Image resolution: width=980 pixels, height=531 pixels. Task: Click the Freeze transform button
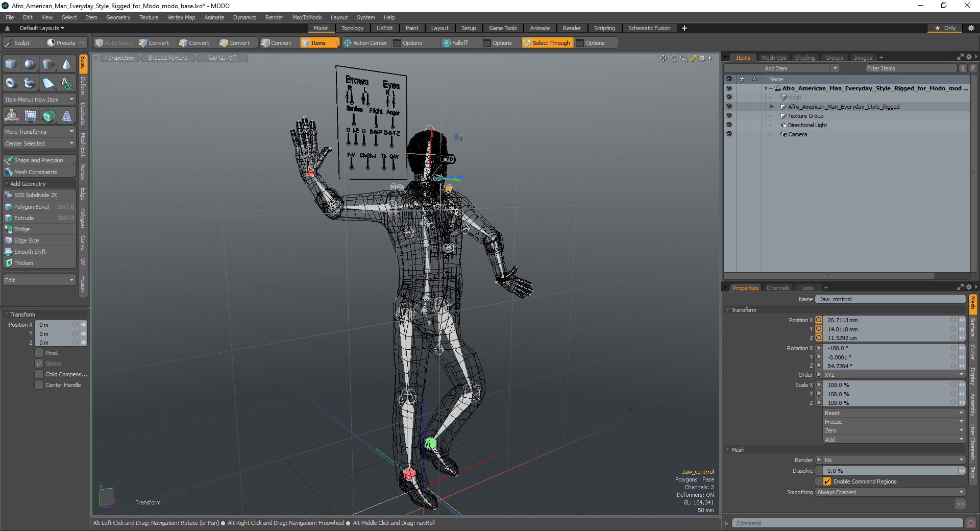tap(894, 422)
